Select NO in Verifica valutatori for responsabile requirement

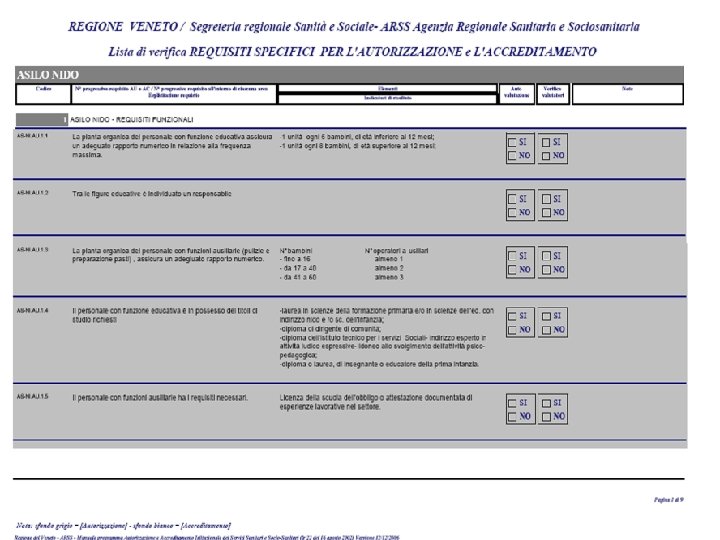pos(546,213)
